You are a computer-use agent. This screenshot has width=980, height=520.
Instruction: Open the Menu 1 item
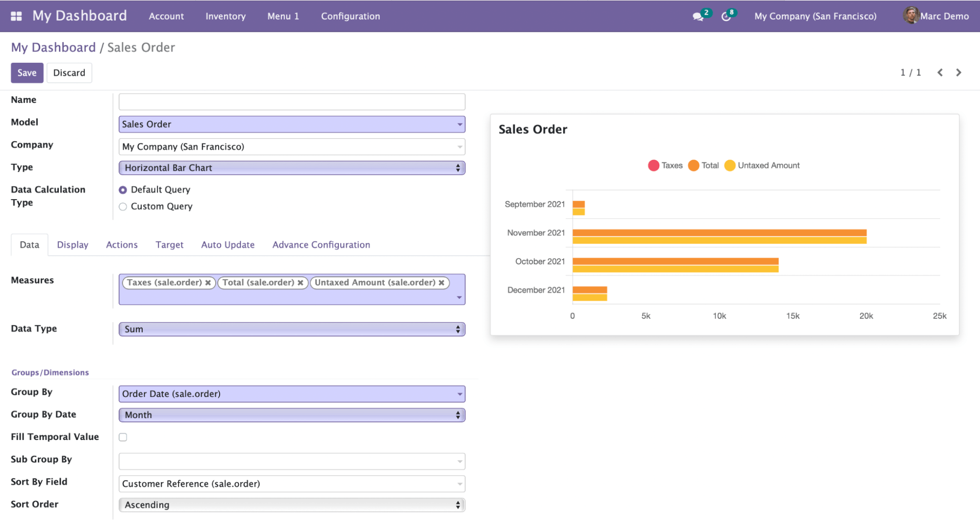click(x=283, y=16)
